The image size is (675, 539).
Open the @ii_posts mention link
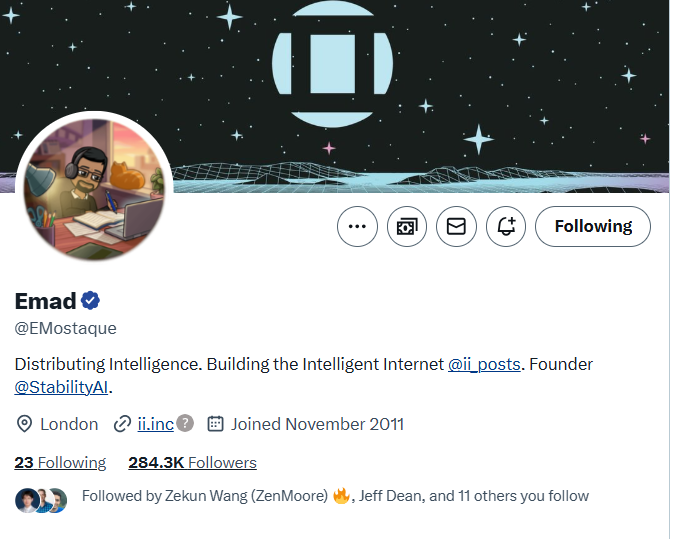[x=484, y=364]
